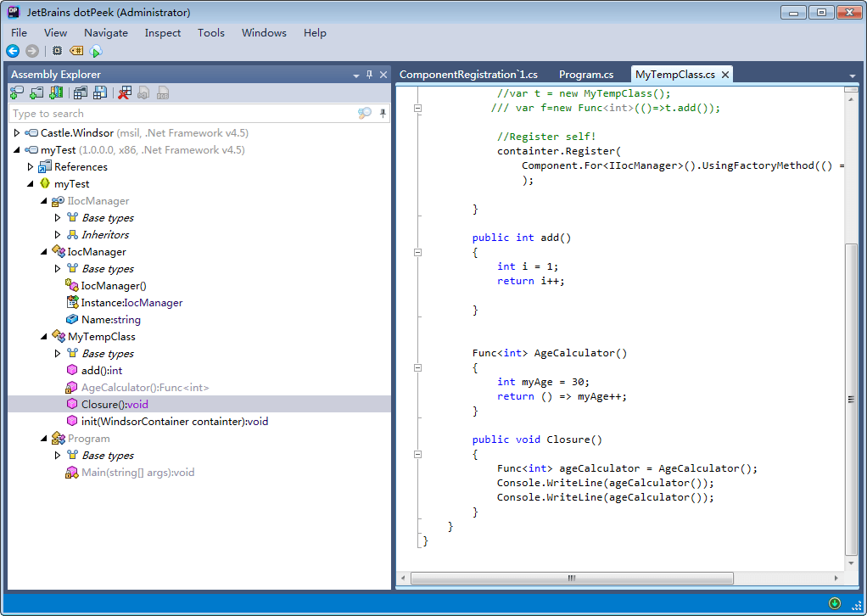Collapse the MyTempClass tree node
867x616 pixels.
[x=44, y=337]
